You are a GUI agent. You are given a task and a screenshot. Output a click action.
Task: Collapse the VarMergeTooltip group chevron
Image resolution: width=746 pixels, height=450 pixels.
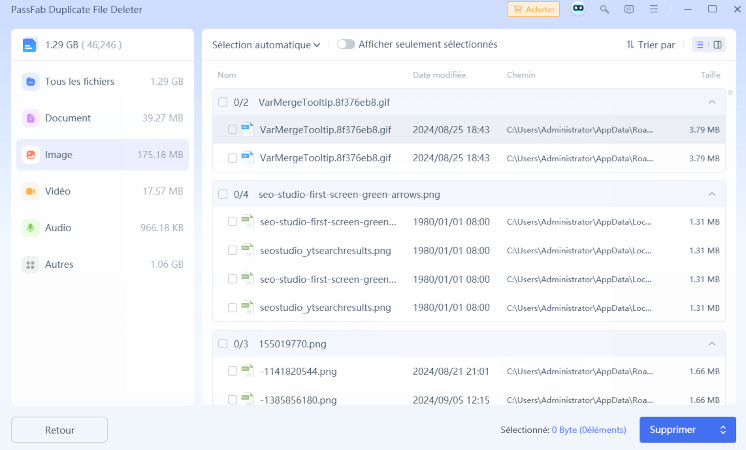[x=712, y=102]
